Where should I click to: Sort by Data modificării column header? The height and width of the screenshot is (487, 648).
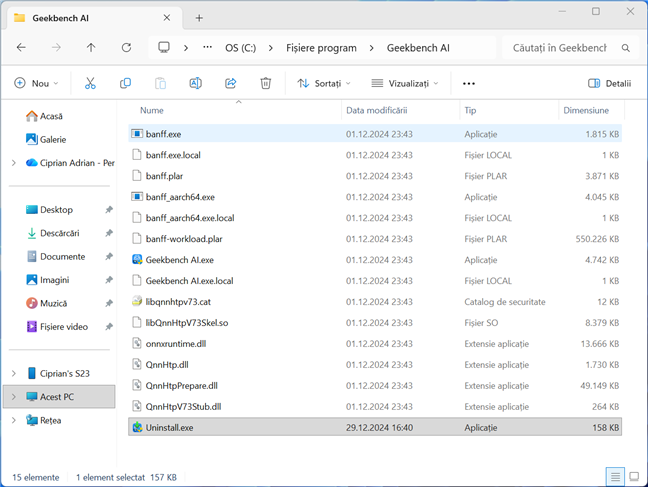tap(376, 110)
